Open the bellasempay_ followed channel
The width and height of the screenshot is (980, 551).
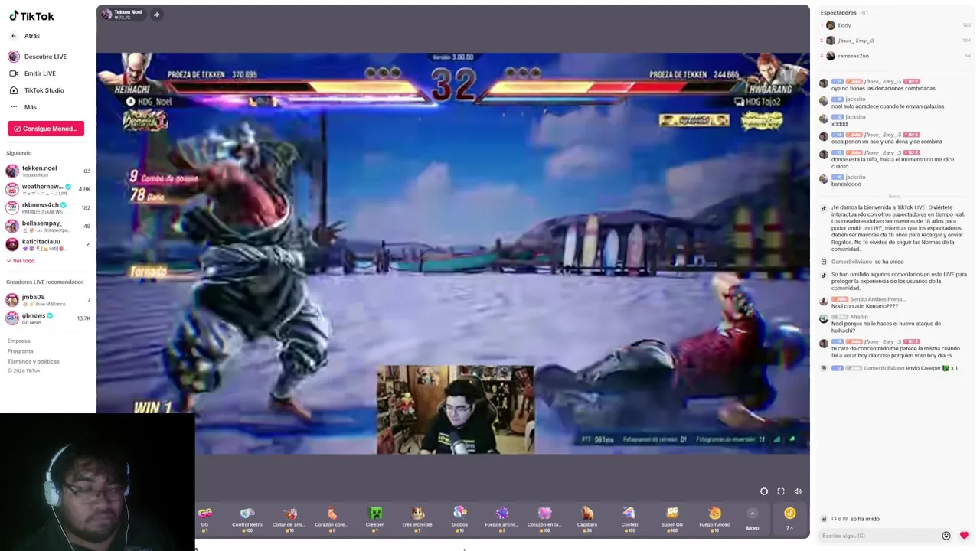pos(47,226)
